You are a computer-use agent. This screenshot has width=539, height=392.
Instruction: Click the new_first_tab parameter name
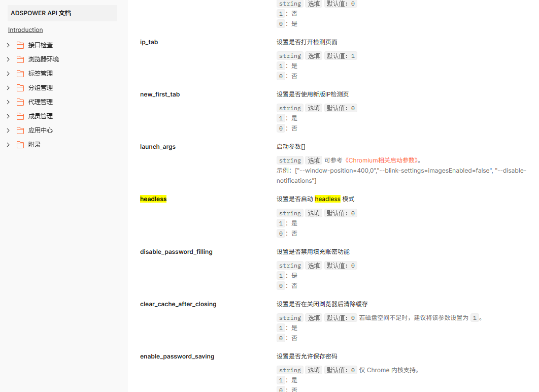pyautogui.click(x=160, y=94)
